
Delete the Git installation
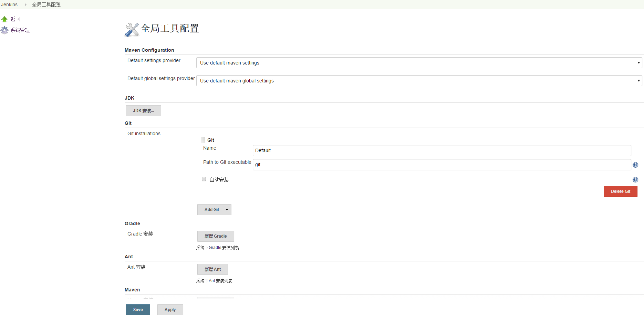click(621, 191)
